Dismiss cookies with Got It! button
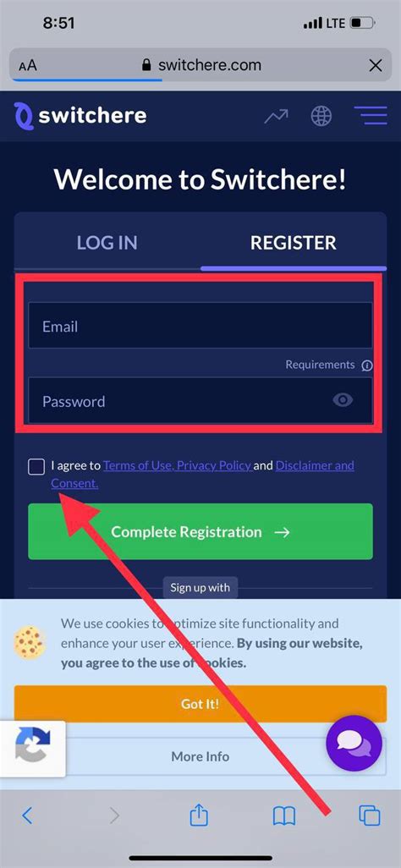 pos(200,704)
